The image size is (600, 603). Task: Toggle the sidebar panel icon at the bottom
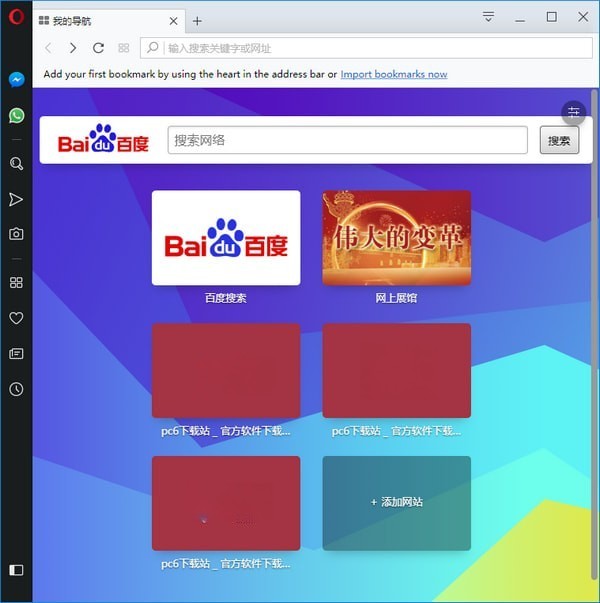16,570
